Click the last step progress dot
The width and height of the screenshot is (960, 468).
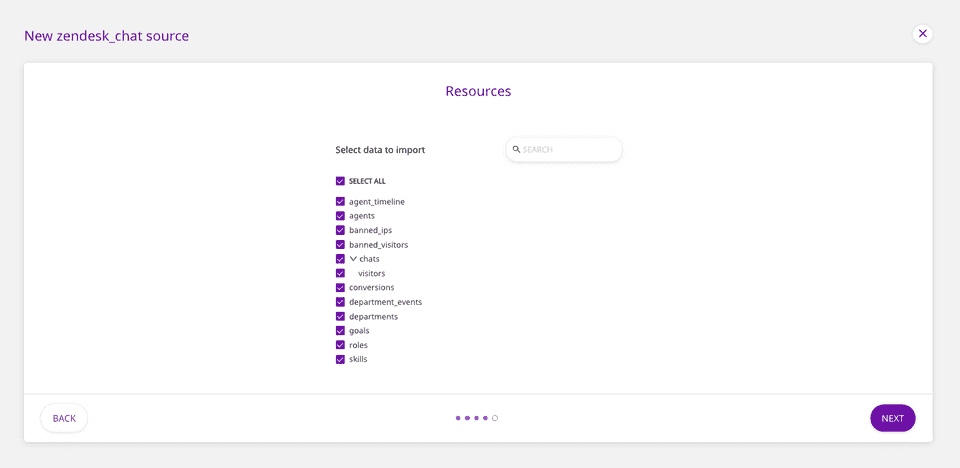pos(495,418)
